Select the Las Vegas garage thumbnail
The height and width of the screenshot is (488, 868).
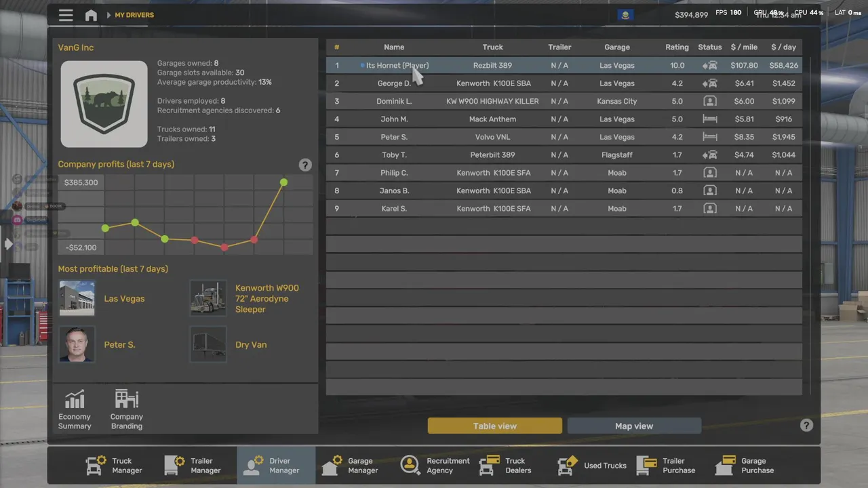pyautogui.click(x=77, y=298)
